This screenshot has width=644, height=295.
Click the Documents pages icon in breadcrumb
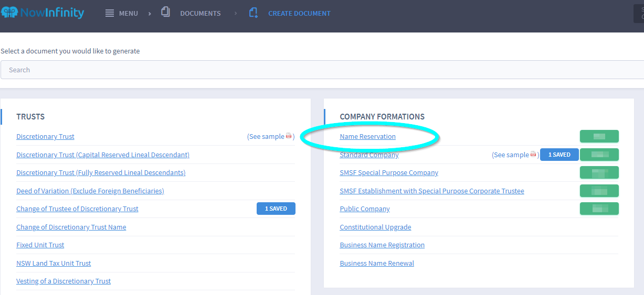pos(166,13)
